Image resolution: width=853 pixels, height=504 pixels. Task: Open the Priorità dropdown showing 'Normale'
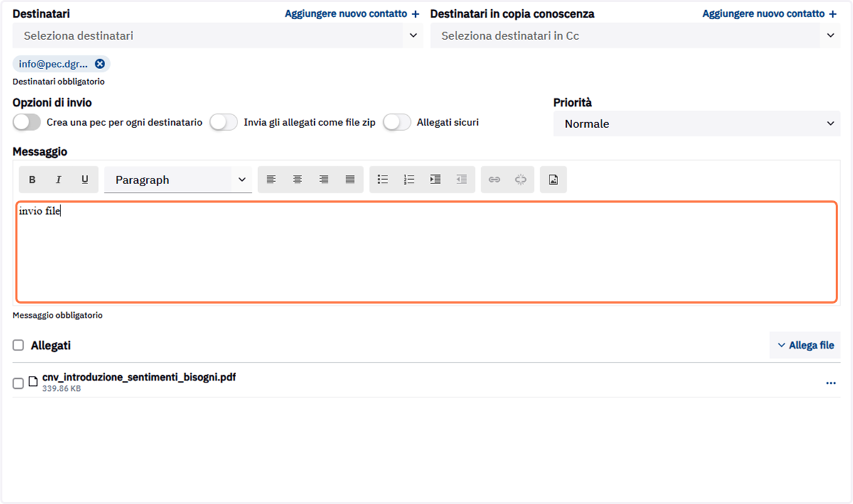pyautogui.click(x=697, y=124)
